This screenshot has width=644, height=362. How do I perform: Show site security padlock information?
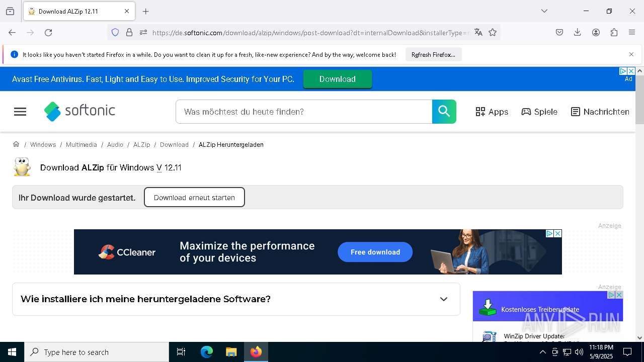coord(129,32)
